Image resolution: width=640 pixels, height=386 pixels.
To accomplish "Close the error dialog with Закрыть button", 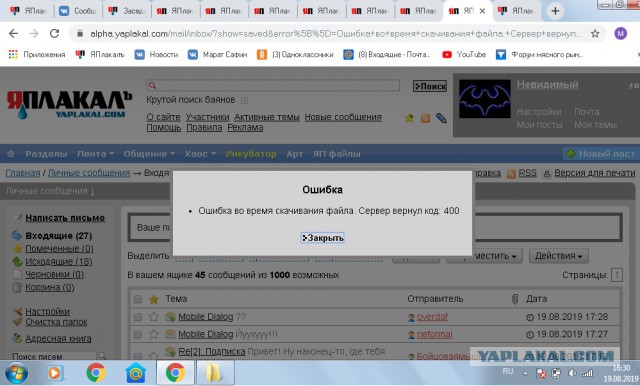I will [322, 238].
